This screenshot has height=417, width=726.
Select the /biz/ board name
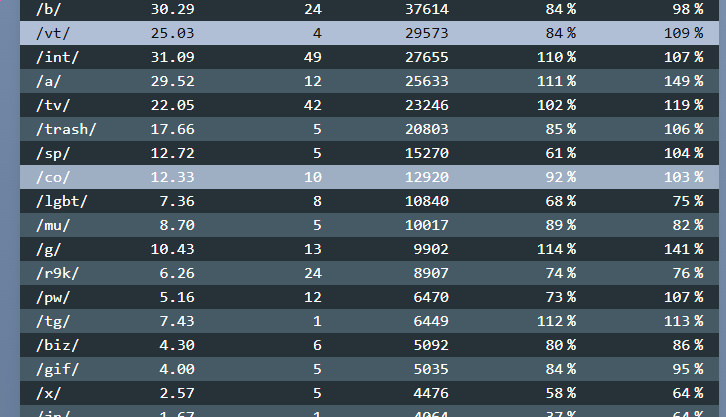[x=57, y=345]
